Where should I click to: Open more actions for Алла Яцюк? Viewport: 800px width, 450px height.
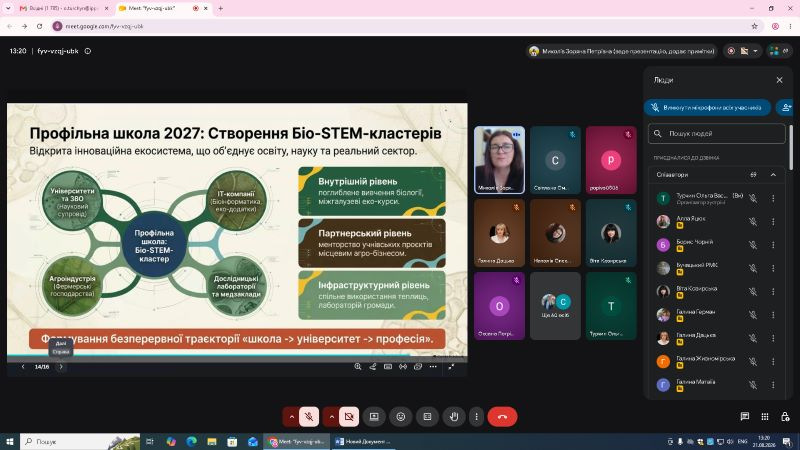(773, 221)
